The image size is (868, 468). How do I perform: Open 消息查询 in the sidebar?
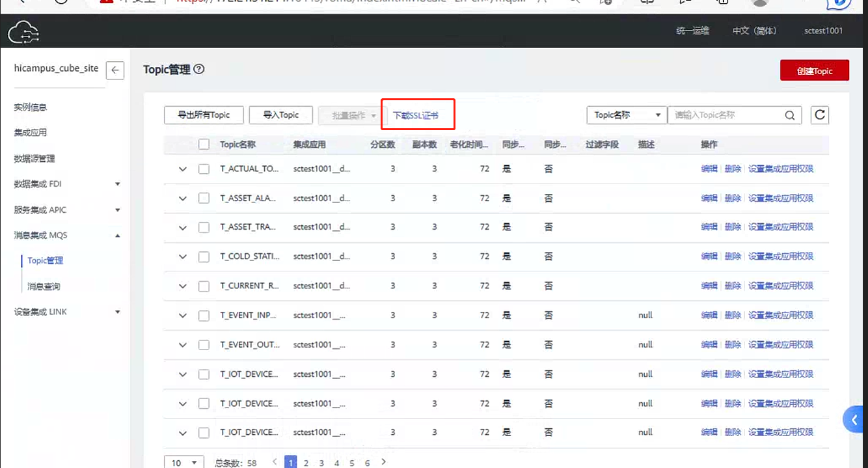click(x=44, y=286)
